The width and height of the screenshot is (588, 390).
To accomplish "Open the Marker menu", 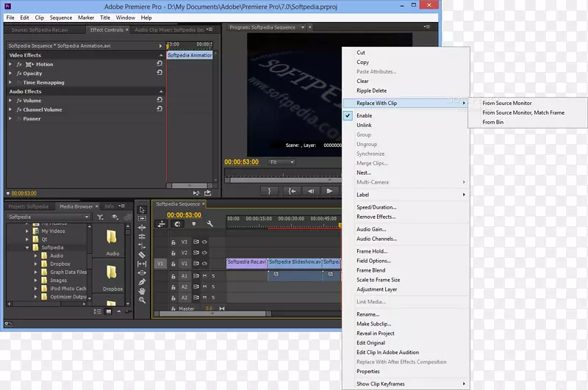I will pos(86,18).
